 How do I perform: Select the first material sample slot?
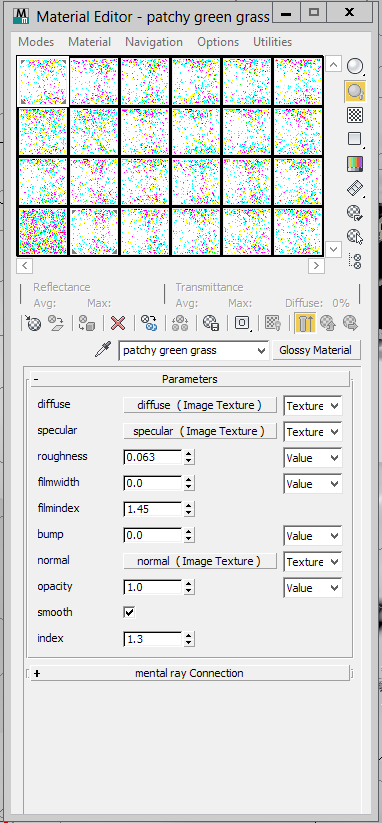43,81
